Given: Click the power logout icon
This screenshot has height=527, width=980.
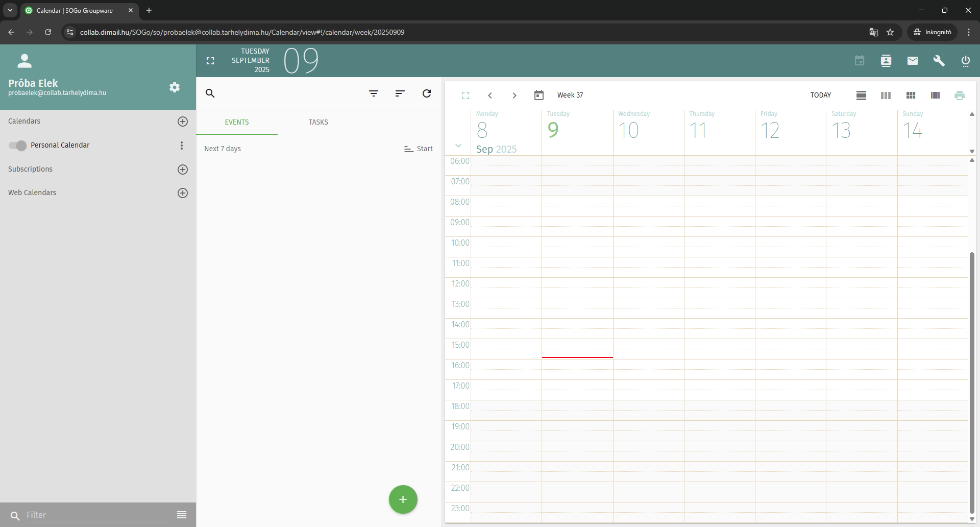Looking at the screenshot, I should pos(965,61).
